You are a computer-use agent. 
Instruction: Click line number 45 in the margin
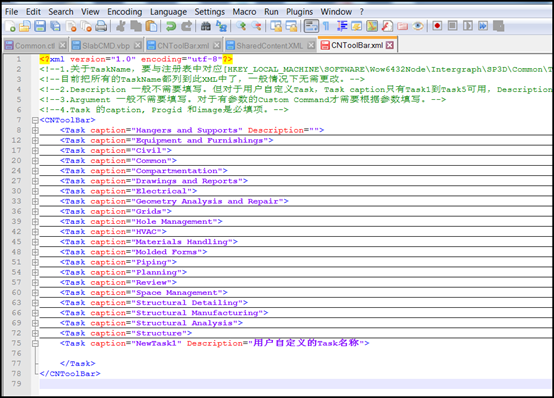(16, 242)
